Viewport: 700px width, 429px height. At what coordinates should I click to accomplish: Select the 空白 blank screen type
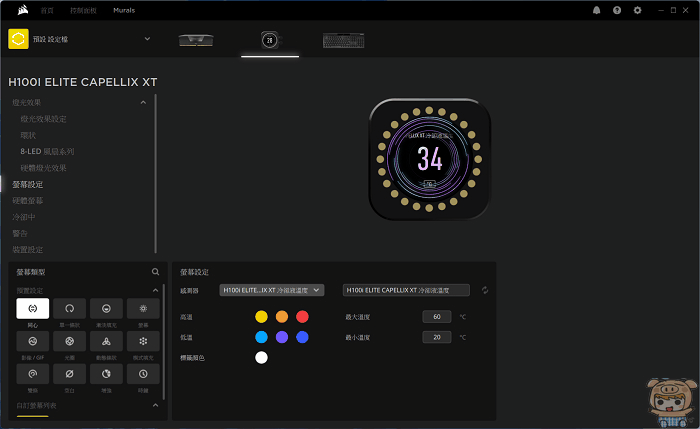[x=70, y=374]
